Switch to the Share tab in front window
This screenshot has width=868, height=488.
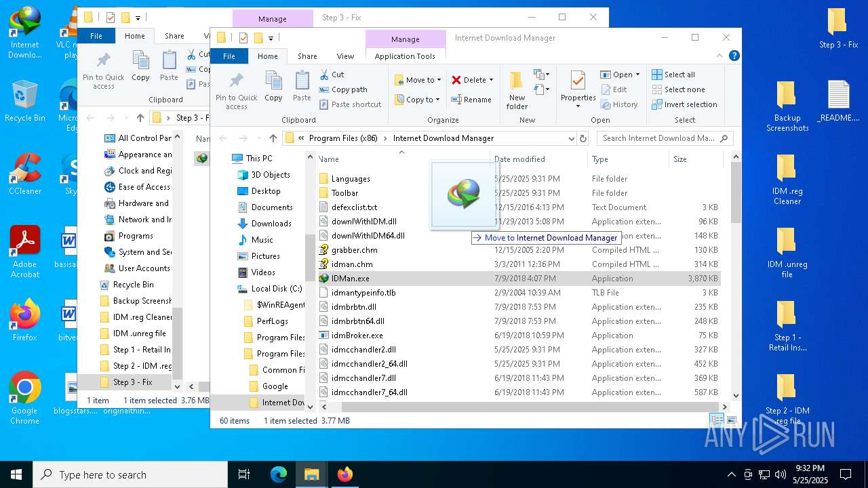pos(307,56)
